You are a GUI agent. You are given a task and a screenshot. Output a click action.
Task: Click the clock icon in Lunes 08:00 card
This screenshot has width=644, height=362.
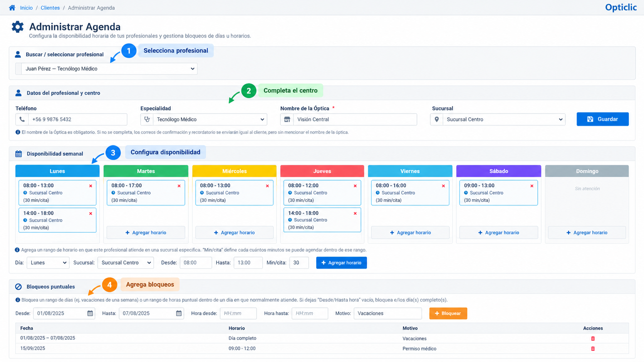25,193
